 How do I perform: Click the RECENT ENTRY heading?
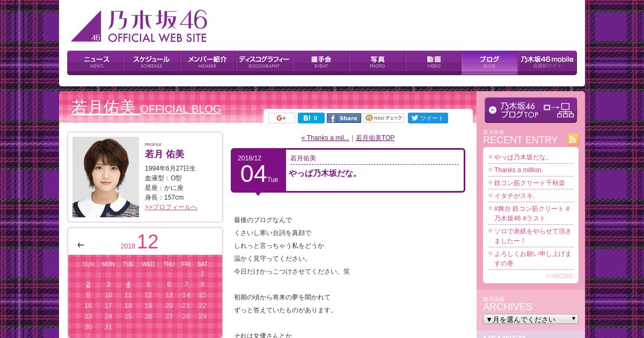coord(521,140)
